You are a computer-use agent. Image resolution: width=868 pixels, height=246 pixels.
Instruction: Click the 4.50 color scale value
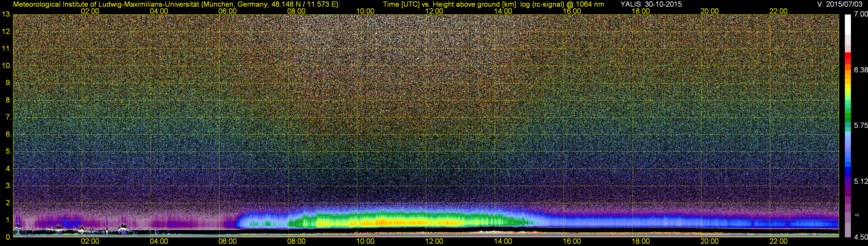pos(860,237)
